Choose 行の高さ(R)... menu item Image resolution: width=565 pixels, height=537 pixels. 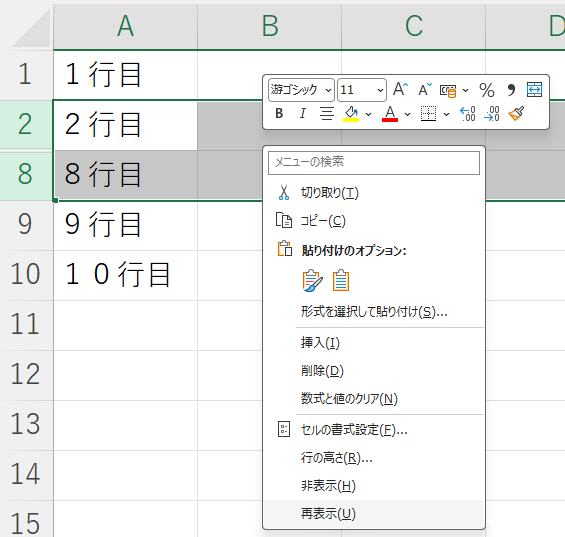coord(374,458)
